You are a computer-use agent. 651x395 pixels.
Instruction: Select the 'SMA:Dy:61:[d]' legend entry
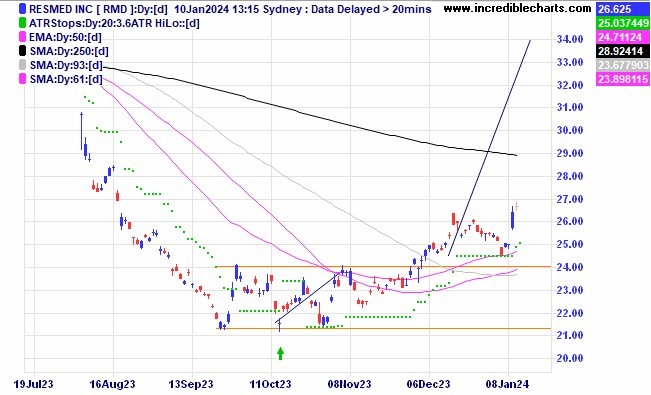click(66, 79)
